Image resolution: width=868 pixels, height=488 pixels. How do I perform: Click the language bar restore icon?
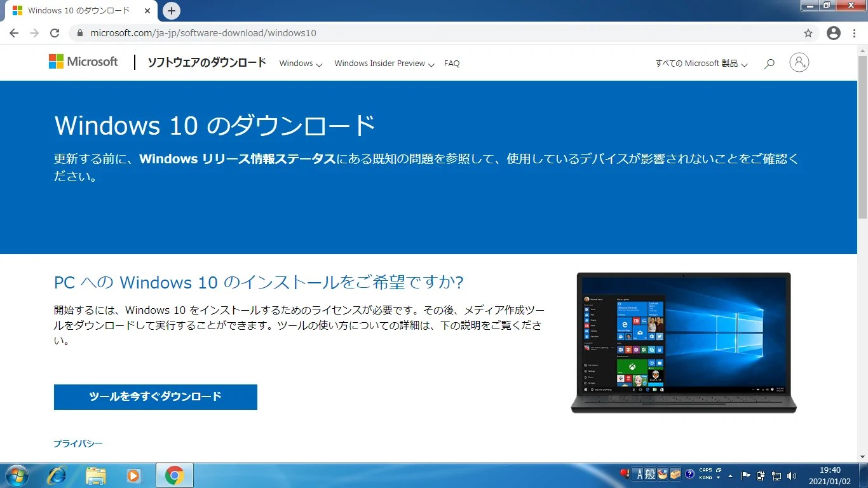[x=719, y=471]
